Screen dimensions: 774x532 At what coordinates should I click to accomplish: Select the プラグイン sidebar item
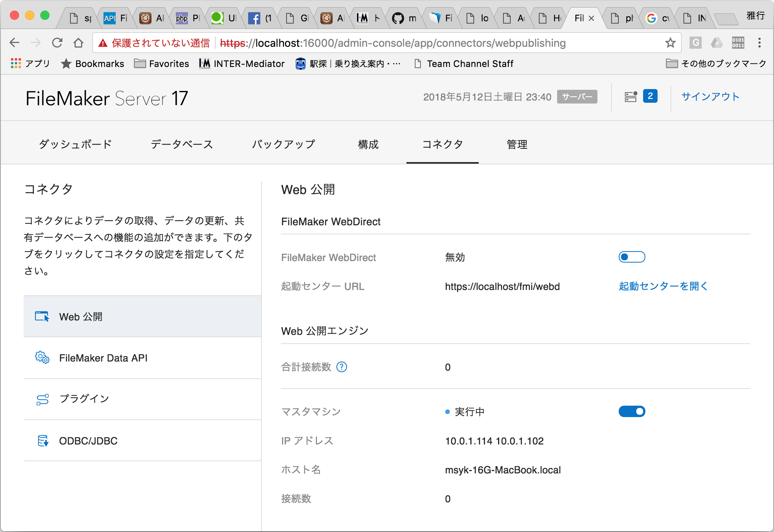142,399
